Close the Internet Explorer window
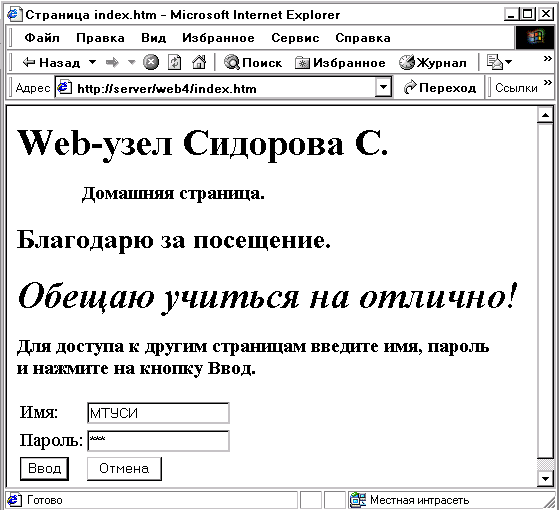The width and height of the screenshot is (559, 510). [545, 14]
